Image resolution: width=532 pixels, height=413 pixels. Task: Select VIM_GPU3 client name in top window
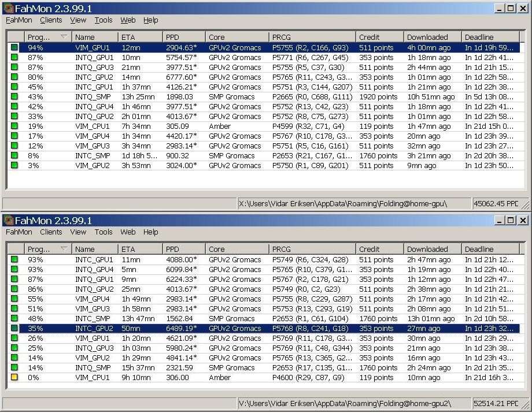tap(93, 146)
